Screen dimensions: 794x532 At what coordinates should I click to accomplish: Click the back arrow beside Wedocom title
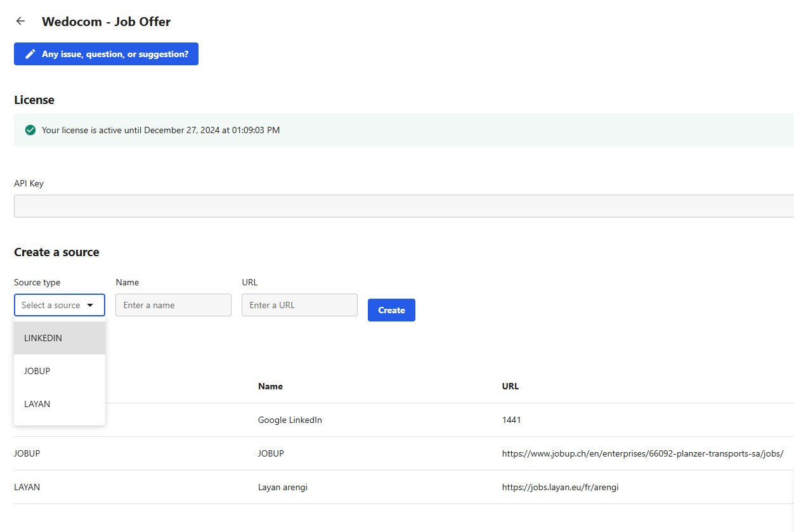pos(20,22)
